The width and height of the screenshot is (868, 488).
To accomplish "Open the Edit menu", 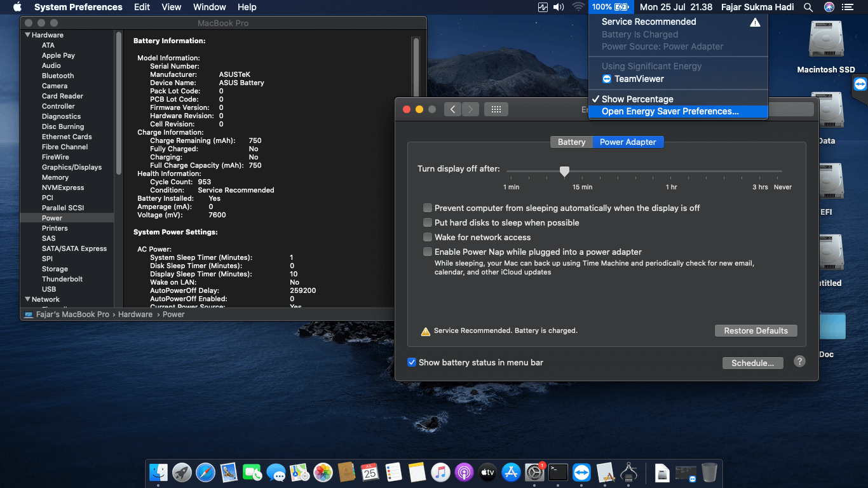I will 142,7.
